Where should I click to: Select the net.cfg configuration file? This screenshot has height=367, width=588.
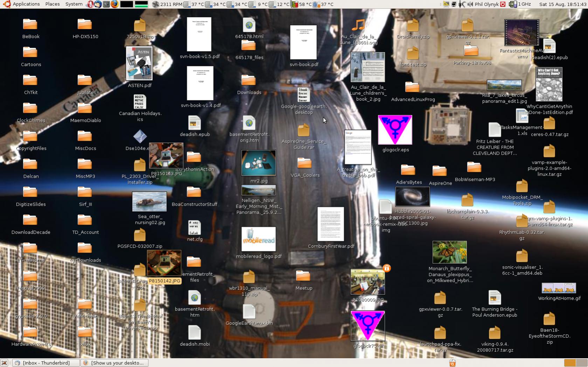(194, 231)
